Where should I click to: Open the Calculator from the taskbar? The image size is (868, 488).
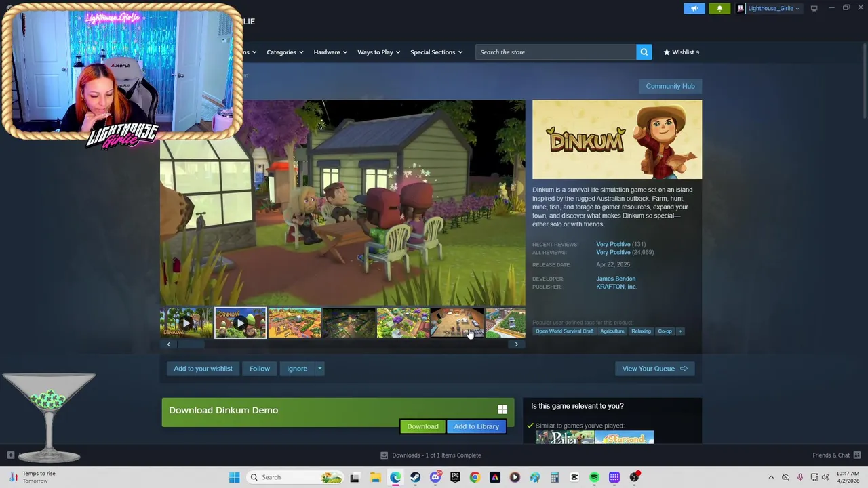tap(554, 477)
